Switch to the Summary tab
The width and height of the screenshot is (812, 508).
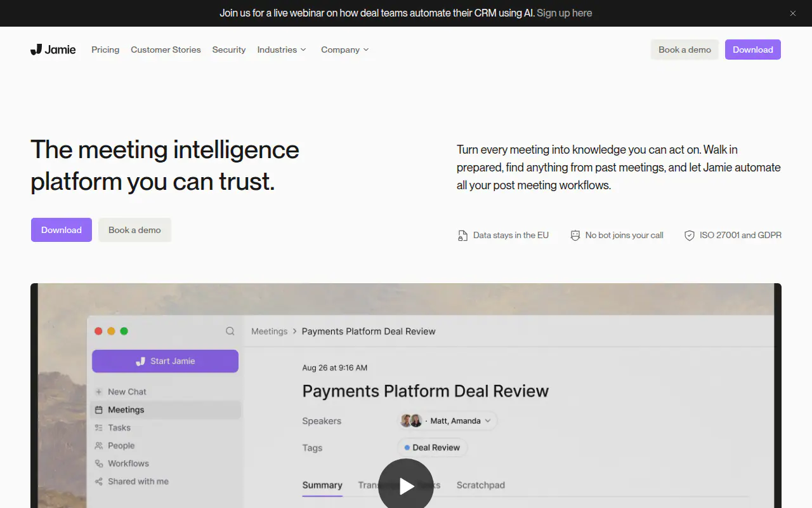point(322,485)
